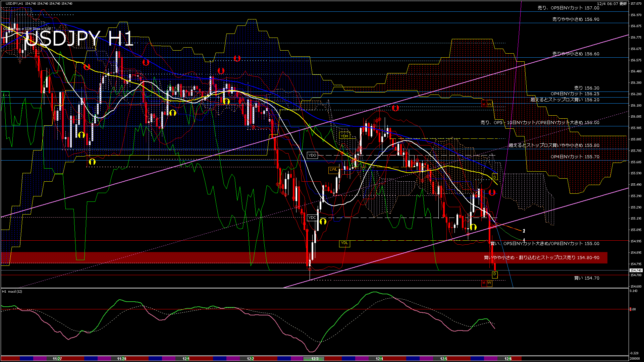Viewport: 644px width, 362px height.
Task: Click the orange LWL level label
Action: (x=333, y=170)
